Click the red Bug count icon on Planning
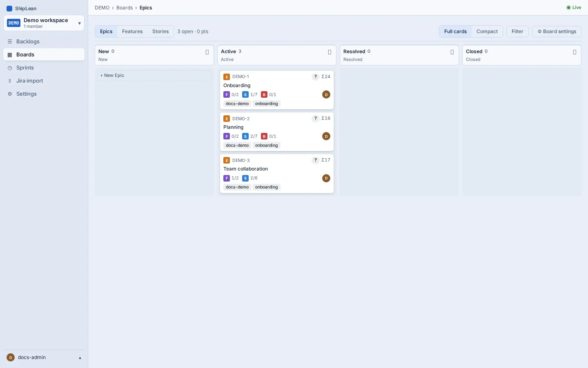Image resolution: width=588 pixels, height=368 pixels. (264, 136)
